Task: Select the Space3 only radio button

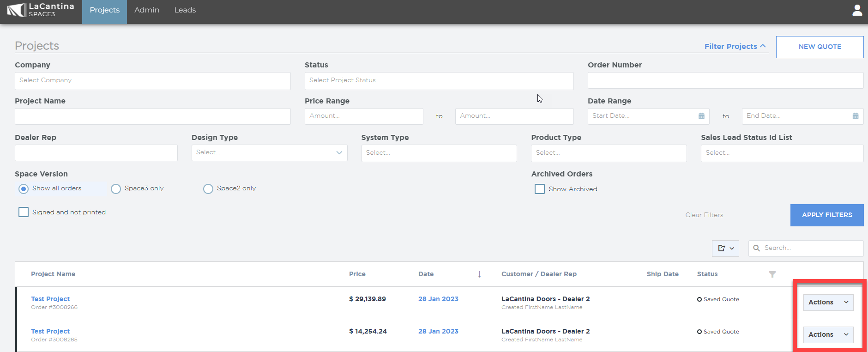Action: [x=116, y=189]
